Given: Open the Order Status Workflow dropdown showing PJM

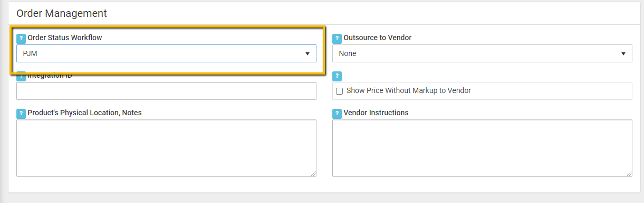Looking at the screenshot, I should coord(166,53).
